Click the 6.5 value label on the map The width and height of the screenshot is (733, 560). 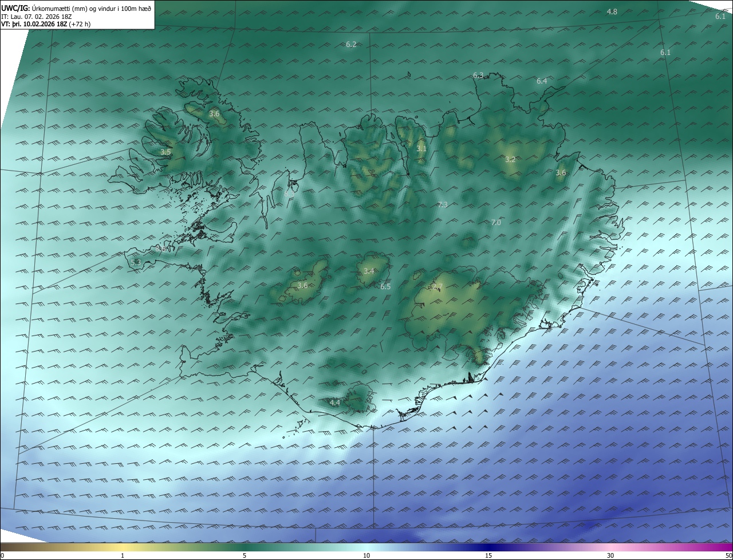pos(385,286)
